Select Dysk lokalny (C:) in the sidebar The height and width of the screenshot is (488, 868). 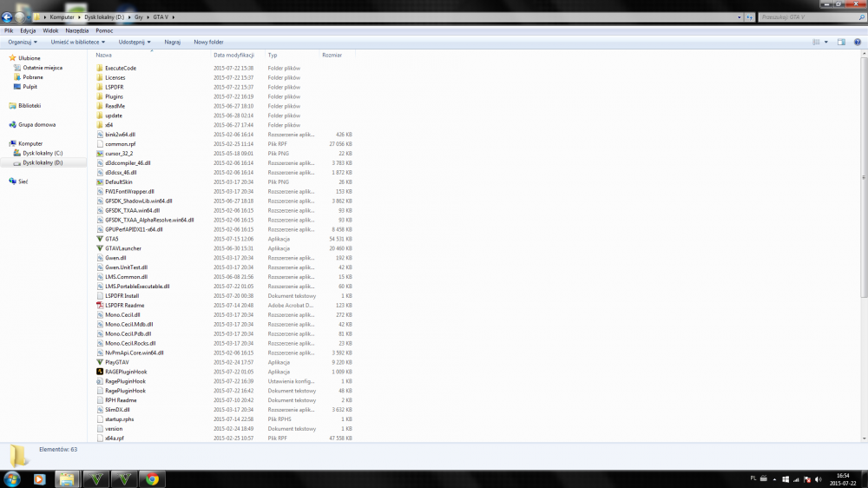pyautogui.click(x=43, y=153)
